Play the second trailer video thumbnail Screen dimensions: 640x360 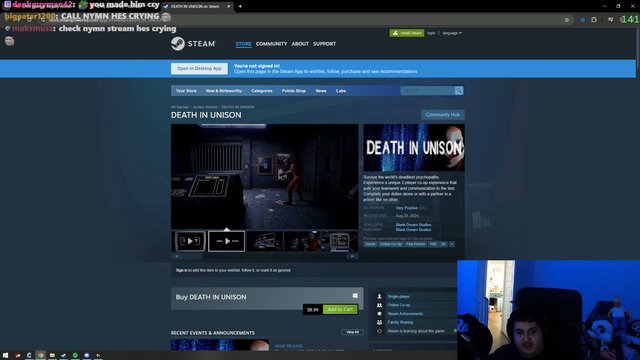point(227,241)
